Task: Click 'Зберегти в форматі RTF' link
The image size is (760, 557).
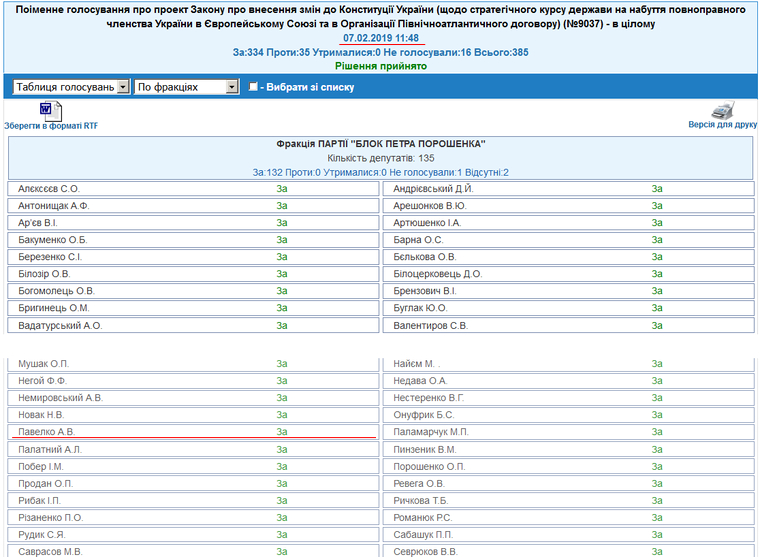Action: pyautogui.click(x=51, y=126)
